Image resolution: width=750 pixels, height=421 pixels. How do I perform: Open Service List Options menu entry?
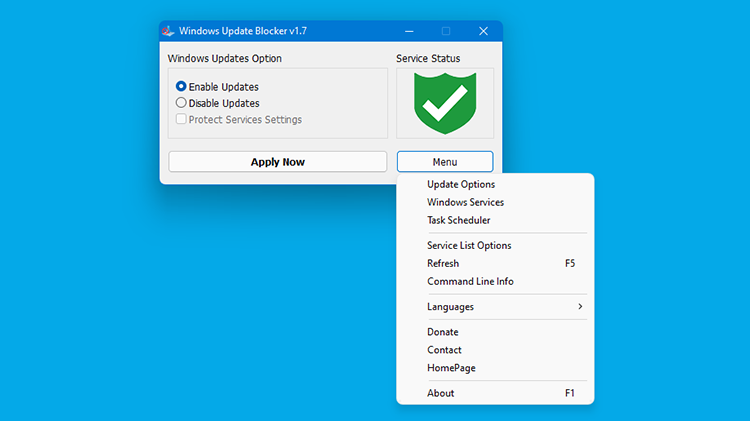coord(495,245)
